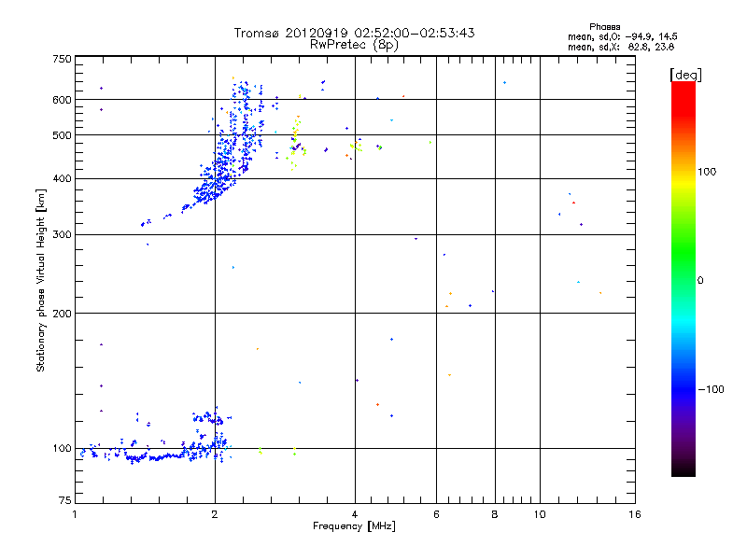The image size is (747, 560).
Task: Click the plot title 'Tromsø 20120919 02:52:00-02:53:43'
Action: (x=354, y=33)
